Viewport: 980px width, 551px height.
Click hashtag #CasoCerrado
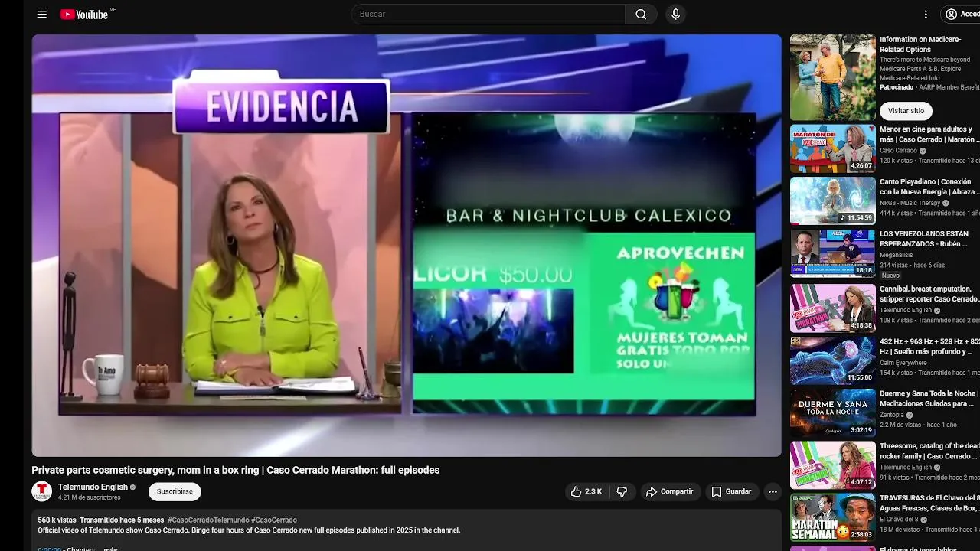coord(274,520)
